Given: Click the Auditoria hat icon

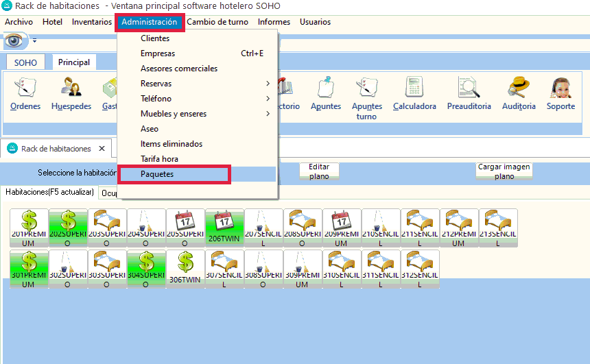Looking at the screenshot, I should (519, 93).
